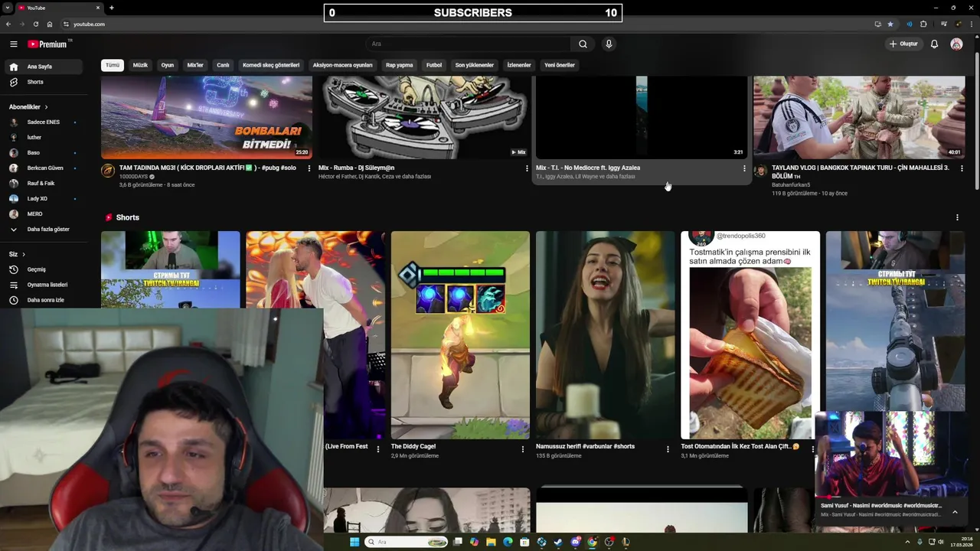Open options for The Diddy Cage short
The width and height of the screenshot is (980, 551).
[523, 449]
